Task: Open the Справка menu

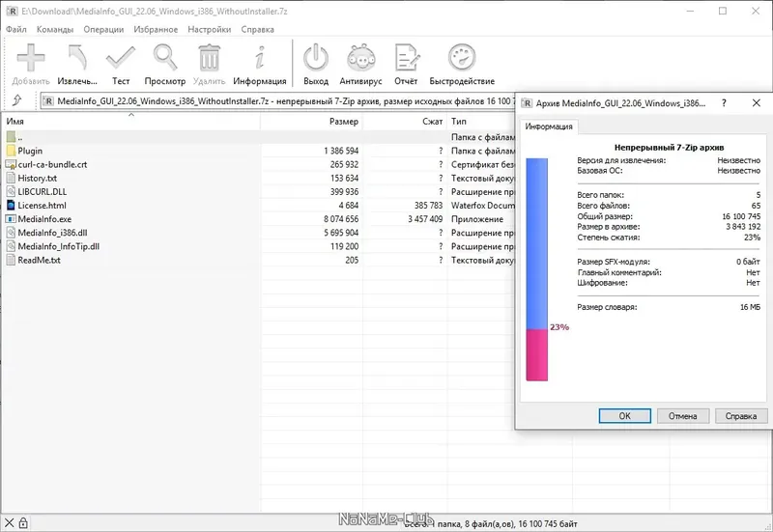Action: (257, 30)
